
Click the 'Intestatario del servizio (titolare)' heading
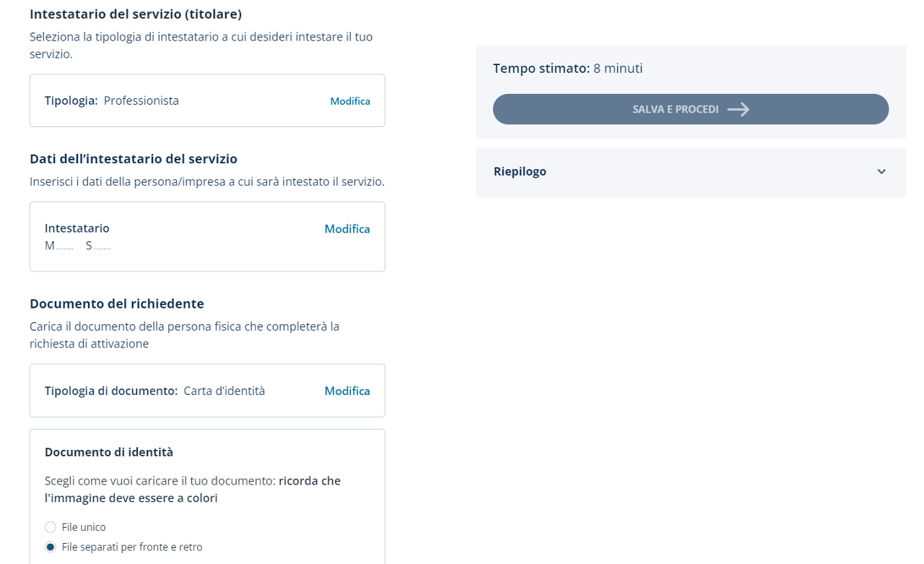click(x=136, y=14)
